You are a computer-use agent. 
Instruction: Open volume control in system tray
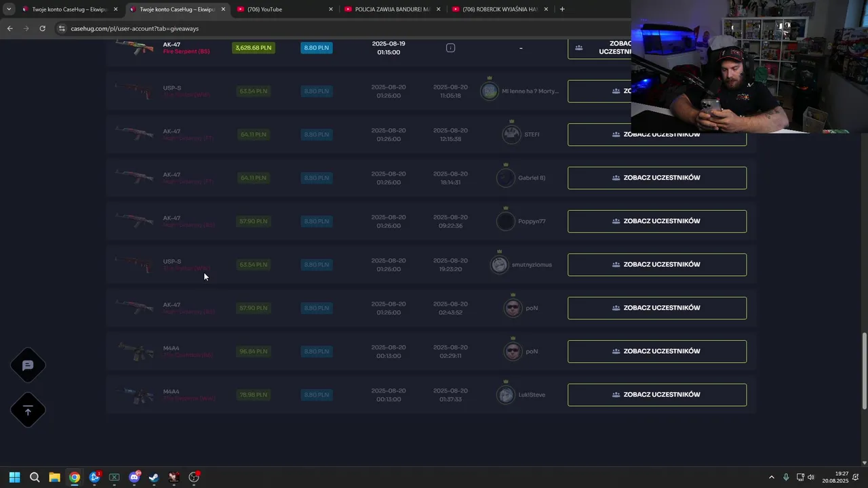coord(811,477)
